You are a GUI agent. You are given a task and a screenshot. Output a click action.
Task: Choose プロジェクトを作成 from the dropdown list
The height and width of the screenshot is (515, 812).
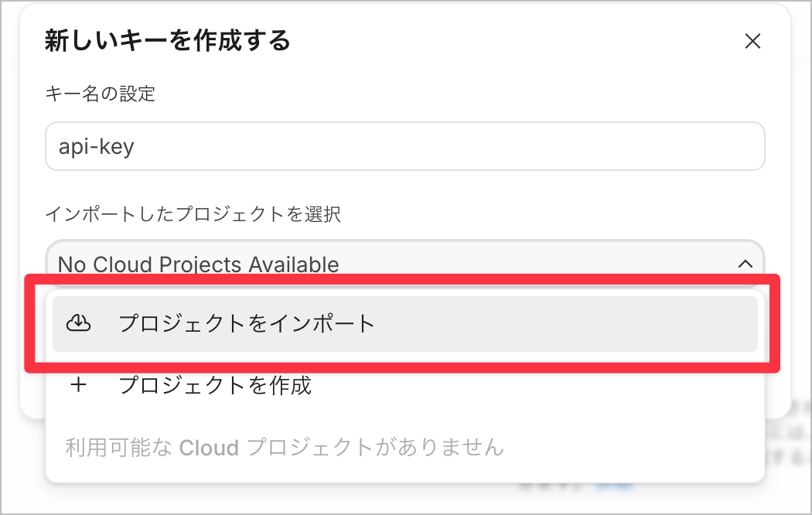404,384
